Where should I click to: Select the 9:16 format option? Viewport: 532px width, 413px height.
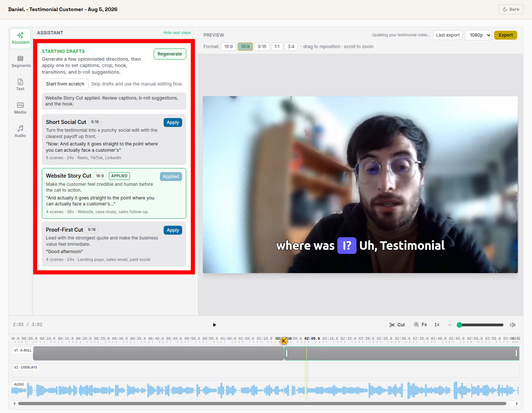(262, 47)
